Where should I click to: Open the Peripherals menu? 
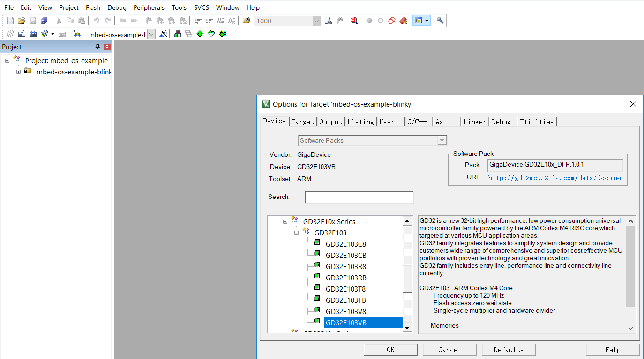(x=149, y=7)
